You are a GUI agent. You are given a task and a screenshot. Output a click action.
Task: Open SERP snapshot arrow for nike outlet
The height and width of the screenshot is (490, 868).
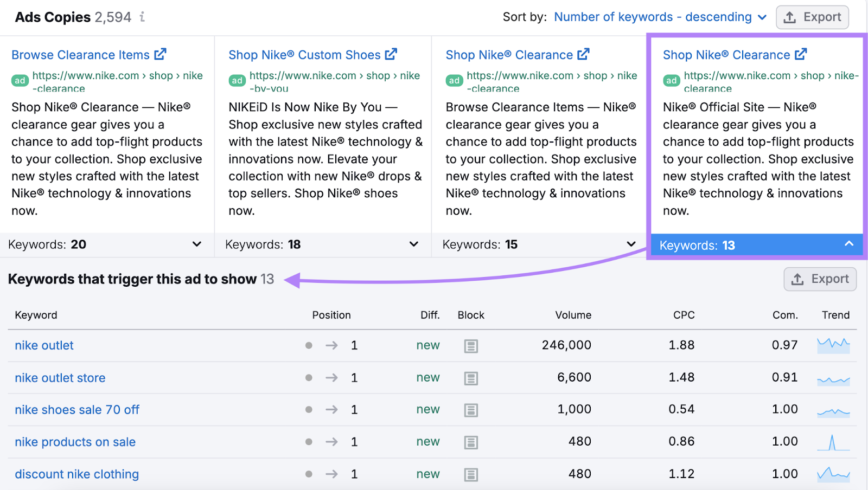point(331,345)
